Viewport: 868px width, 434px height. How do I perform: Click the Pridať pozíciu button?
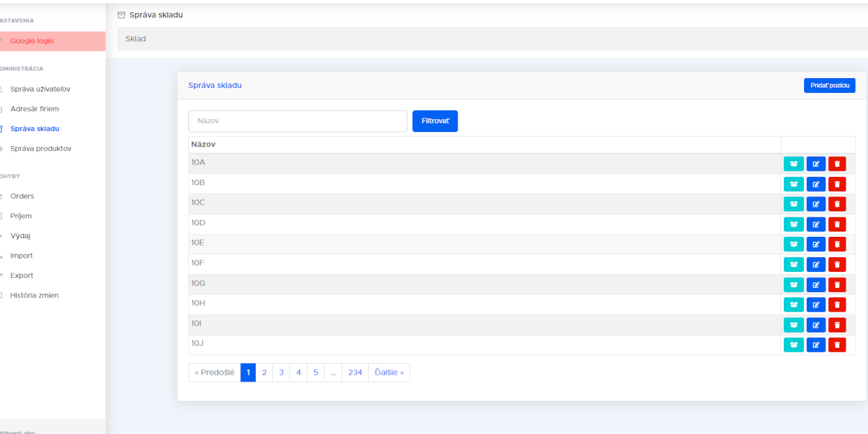pyautogui.click(x=829, y=85)
